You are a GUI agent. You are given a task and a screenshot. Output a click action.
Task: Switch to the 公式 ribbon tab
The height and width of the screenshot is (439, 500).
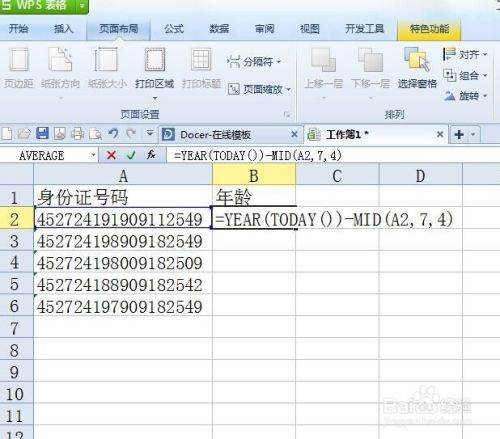tap(174, 29)
